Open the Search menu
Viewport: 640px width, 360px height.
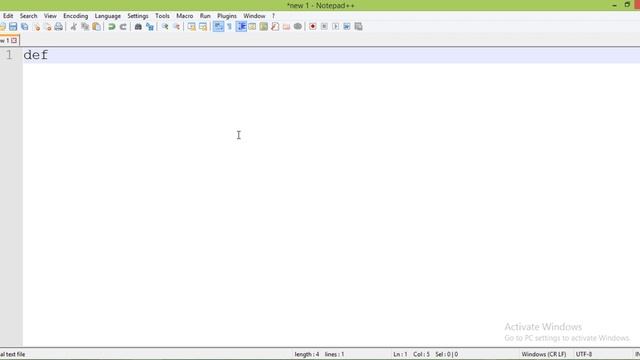tap(29, 16)
